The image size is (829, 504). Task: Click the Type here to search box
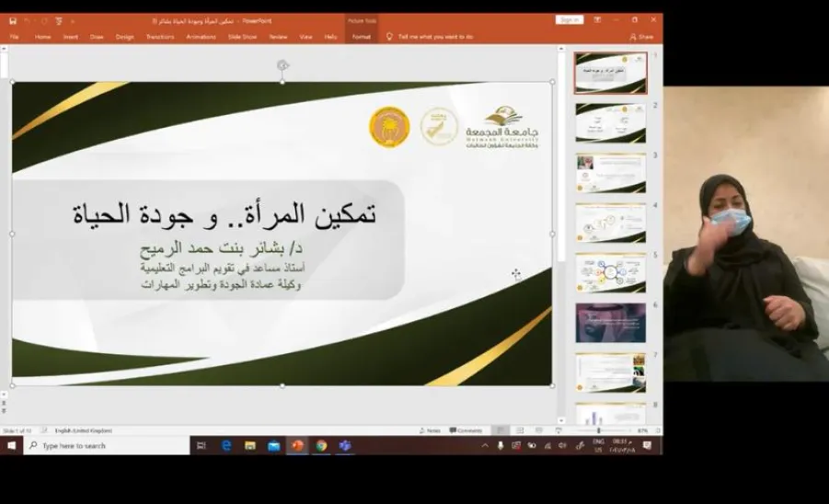[106, 446]
